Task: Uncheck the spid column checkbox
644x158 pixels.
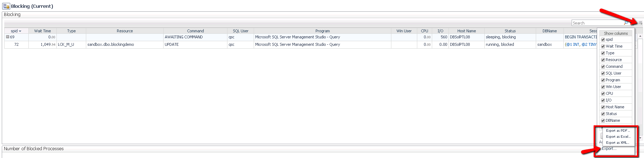Action: (603, 39)
